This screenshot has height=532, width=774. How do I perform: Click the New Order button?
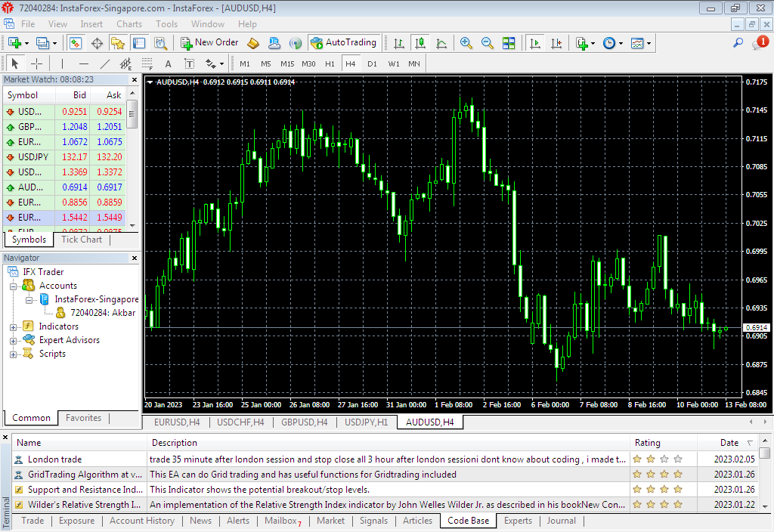209,43
